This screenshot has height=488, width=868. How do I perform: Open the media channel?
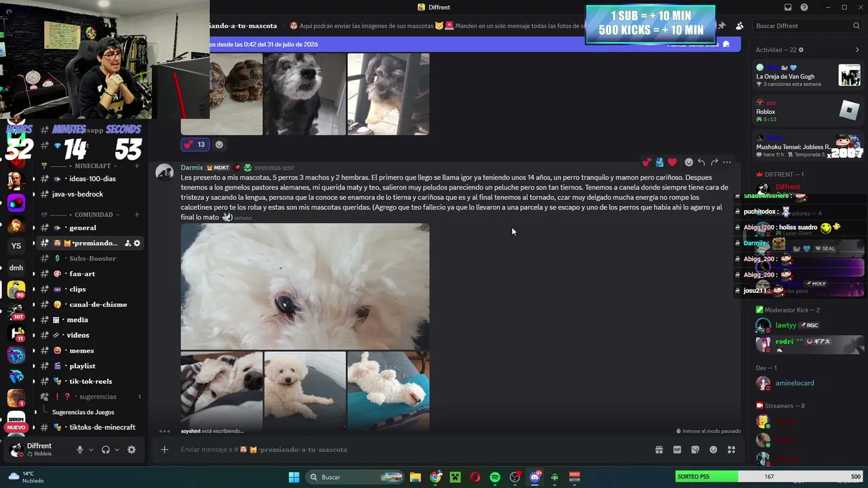(x=89, y=320)
